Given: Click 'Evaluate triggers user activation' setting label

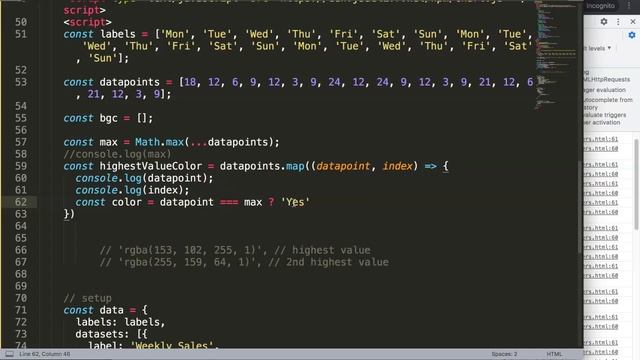Looking at the screenshot, I should pyautogui.click(x=605, y=119).
